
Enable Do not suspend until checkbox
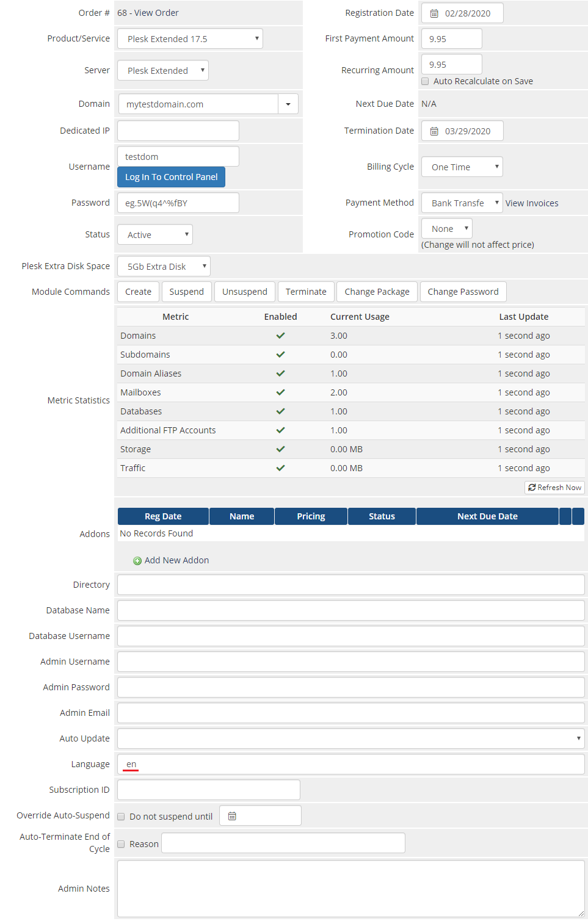coord(121,817)
